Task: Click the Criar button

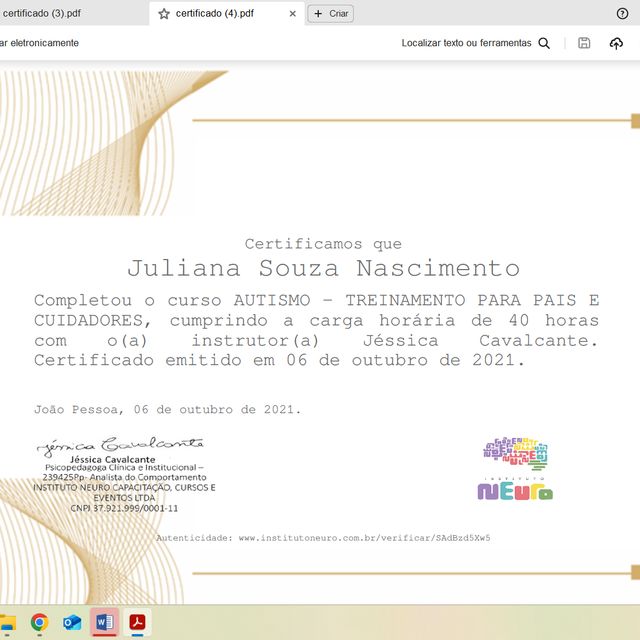Action: pos(331,13)
